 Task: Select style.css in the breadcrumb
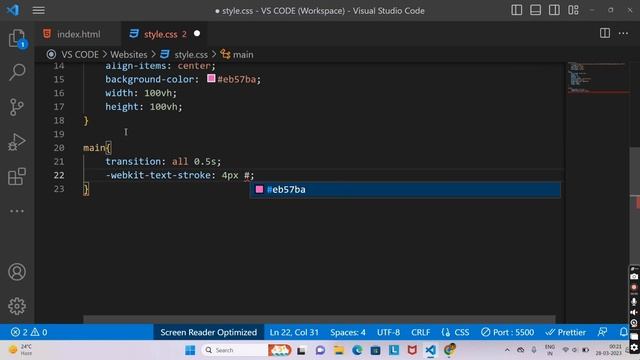click(x=191, y=54)
